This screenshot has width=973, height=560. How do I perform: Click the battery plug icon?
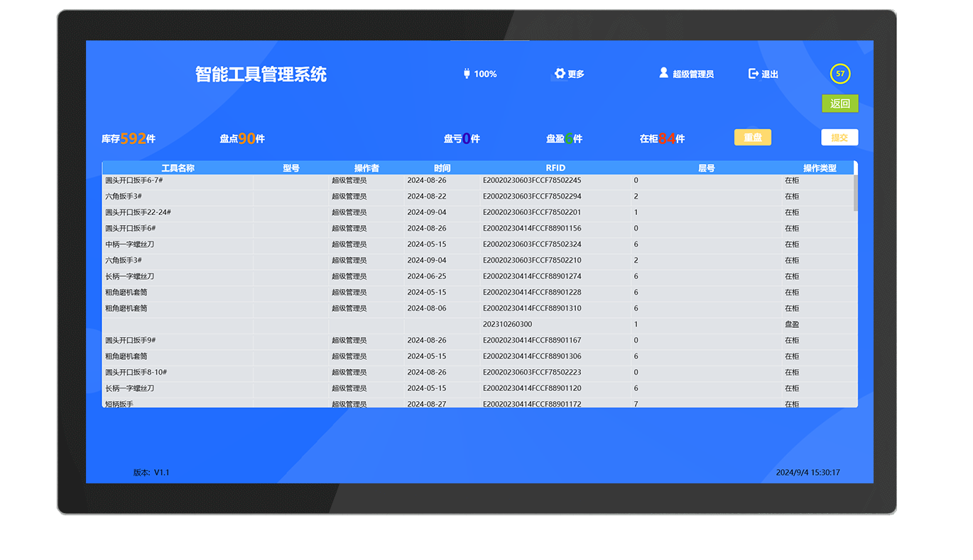tap(467, 74)
